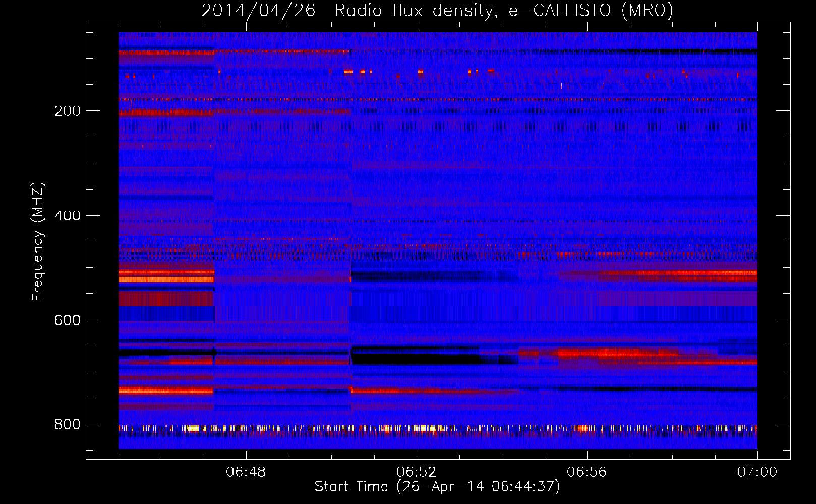Click the 200 frequency tick label

tap(68, 111)
